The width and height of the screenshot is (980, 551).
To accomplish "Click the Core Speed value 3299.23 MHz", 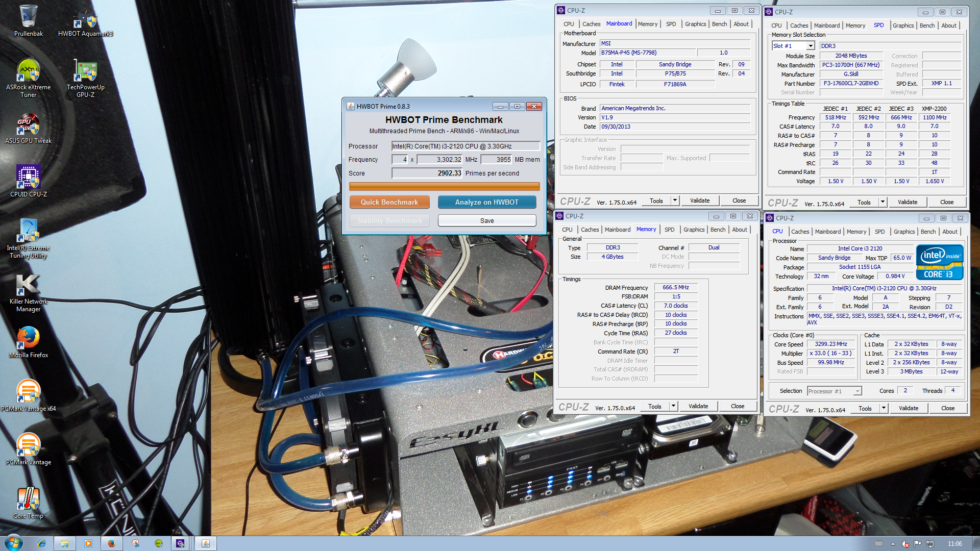I will tap(831, 344).
